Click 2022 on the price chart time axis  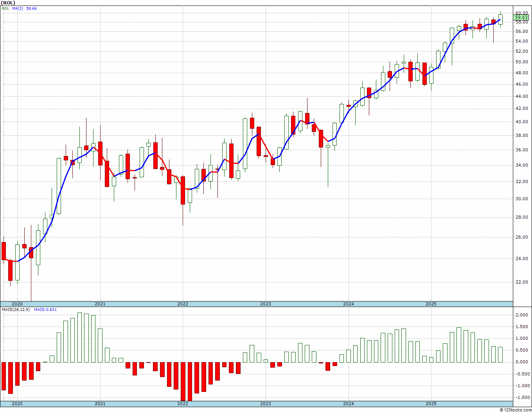point(183,304)
